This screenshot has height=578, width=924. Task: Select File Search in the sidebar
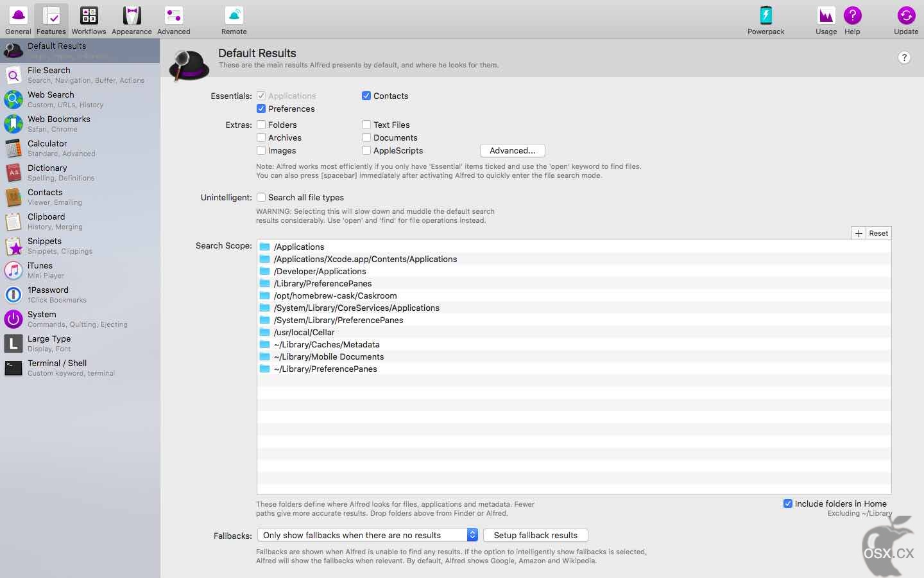pyautogui.click(x=80, y=75)
